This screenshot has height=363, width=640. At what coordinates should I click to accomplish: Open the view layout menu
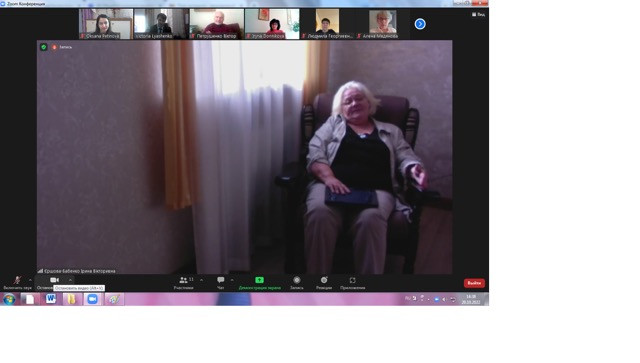[x=478, y=14]
